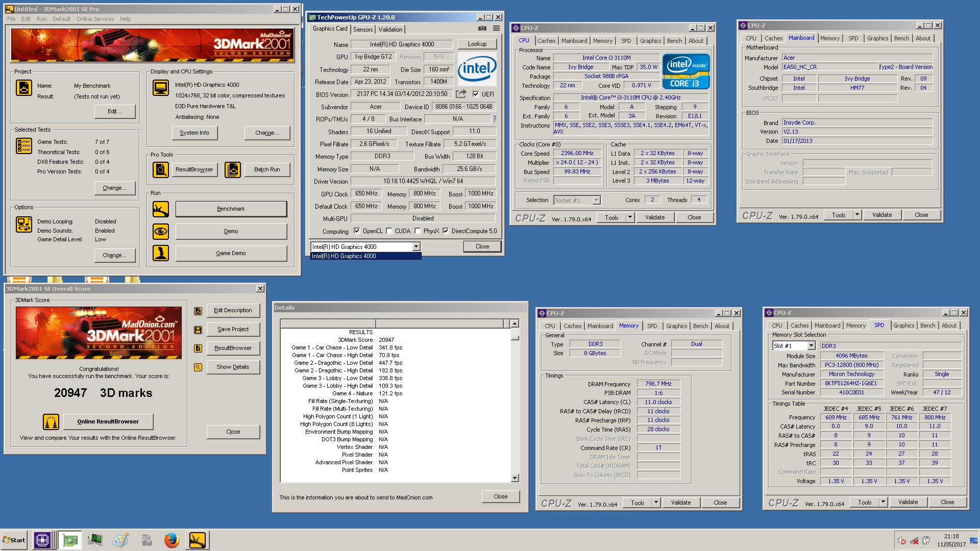Open Tools dropdown arrow in CPU-Z Memory window
Screen dimensions: 980x551
(656, 503)
